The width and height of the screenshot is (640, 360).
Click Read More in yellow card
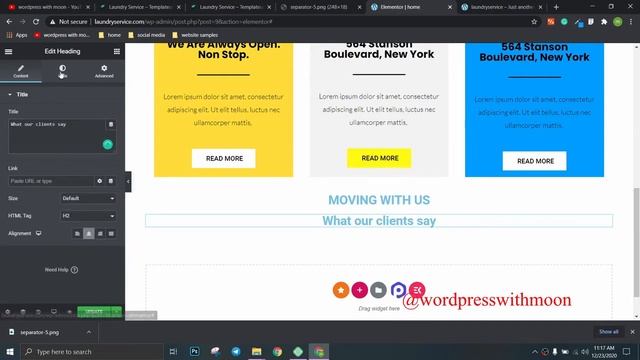tap(224, 158)
